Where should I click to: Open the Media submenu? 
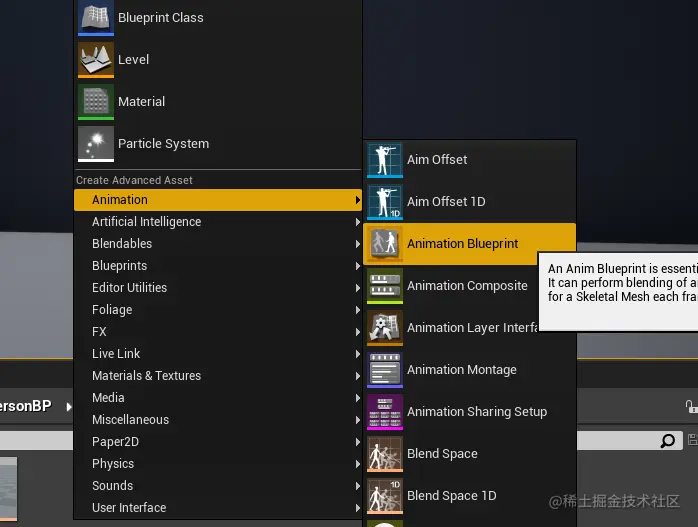218,398
